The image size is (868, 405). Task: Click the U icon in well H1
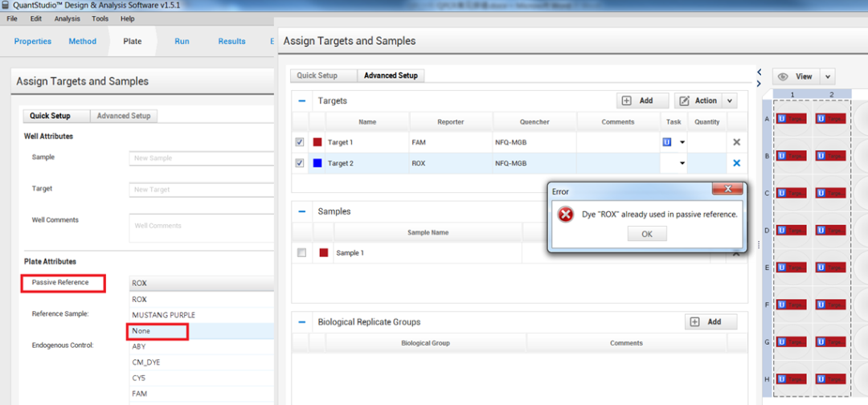[782, 379]
